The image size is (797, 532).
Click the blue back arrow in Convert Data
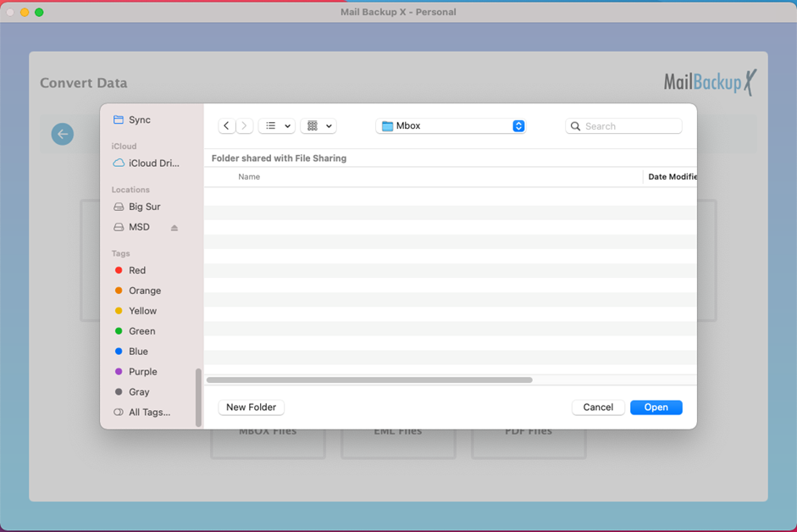click(63, 135)
